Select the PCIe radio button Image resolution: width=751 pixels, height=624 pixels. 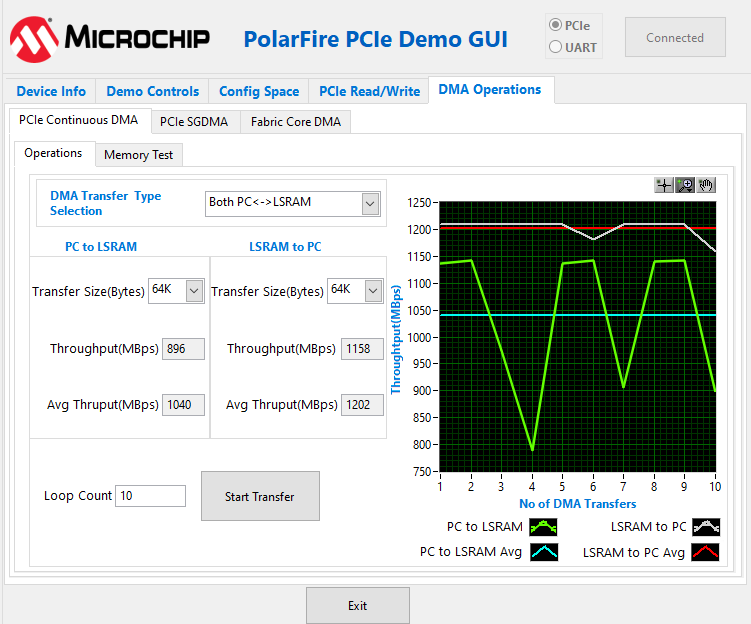556,25
